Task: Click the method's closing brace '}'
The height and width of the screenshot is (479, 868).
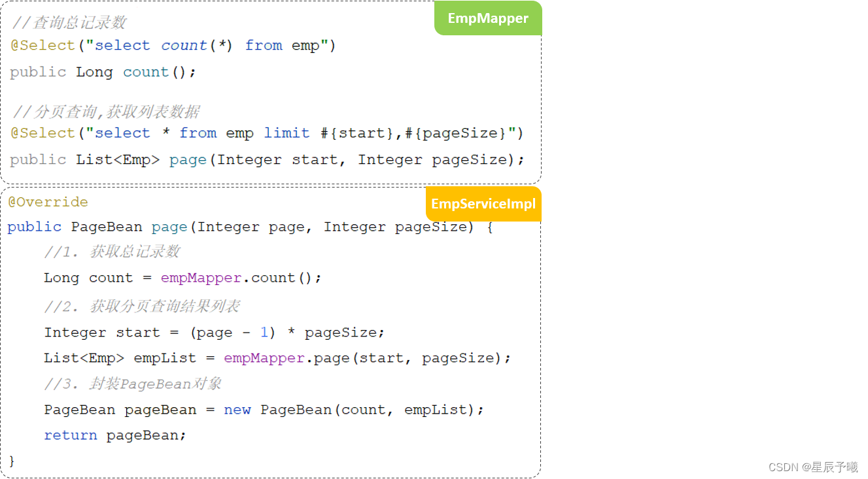Action: pos(11,461)
